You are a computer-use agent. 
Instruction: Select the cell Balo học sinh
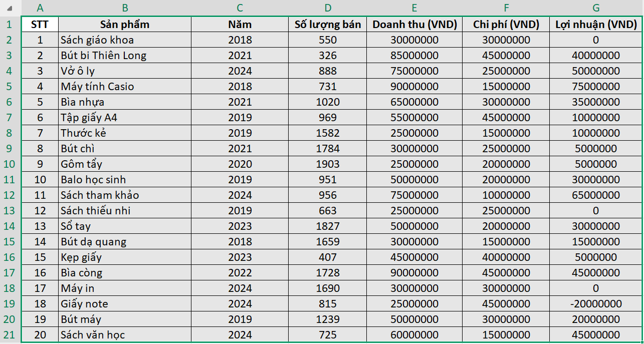[x=125, y=180]
